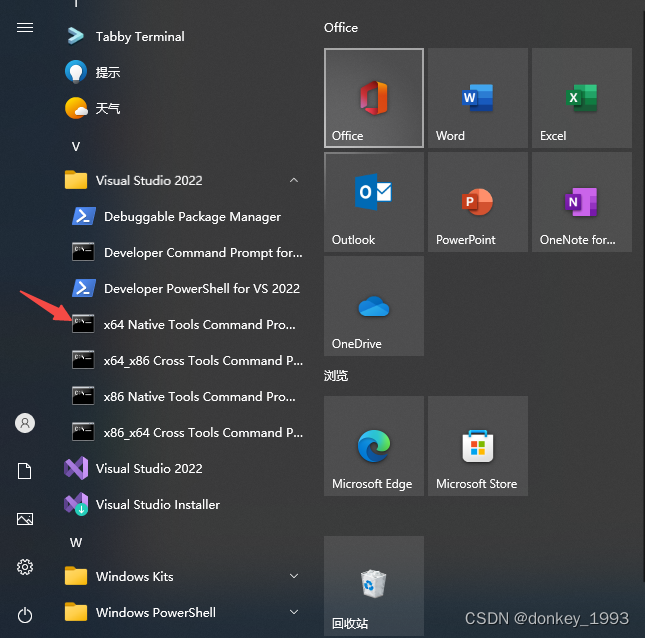This screenshot has width=645, height=638.
Task: Launch the Excel tile
Action: (x=582, y=98)
